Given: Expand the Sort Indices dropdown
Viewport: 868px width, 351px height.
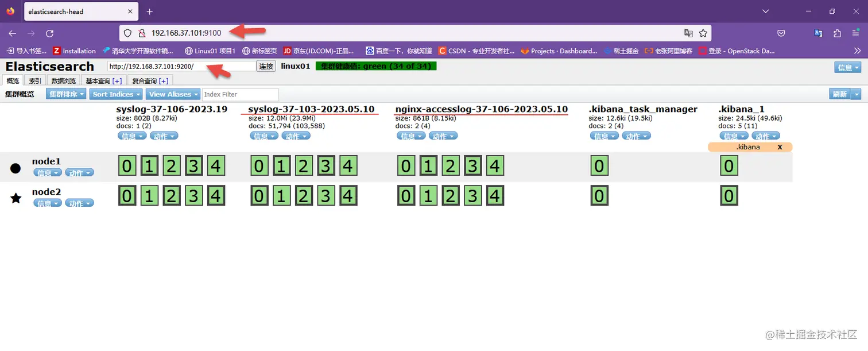Looking at the screenshot, I should [117, 94].
